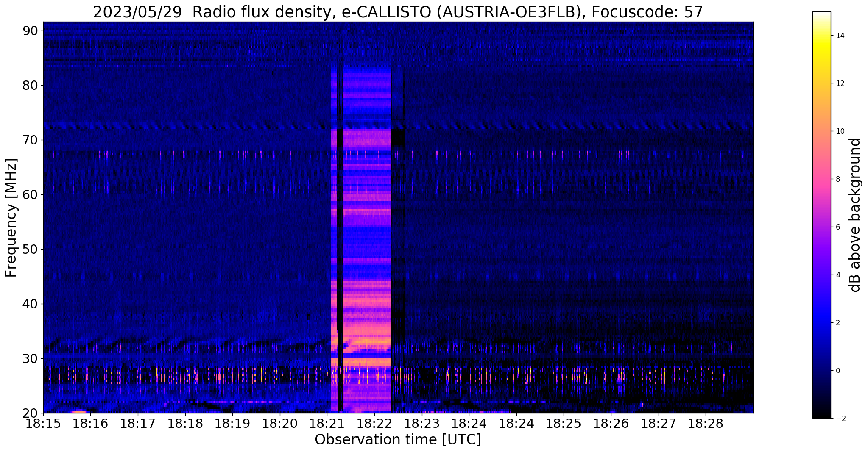Image resolution: width=868 pixels, height=452 pixels.
Task: Click the 18:15 time tick label
Action: pos(43,424)
